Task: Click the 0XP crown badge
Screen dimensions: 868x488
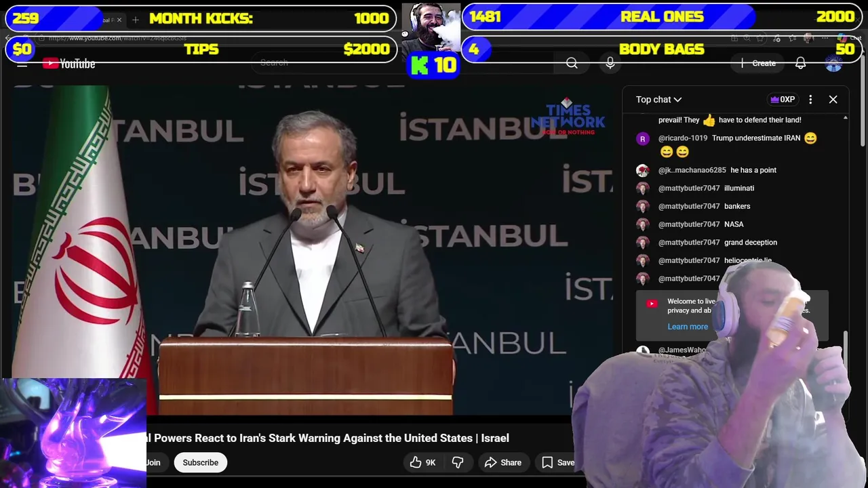Action: (783, 100)
